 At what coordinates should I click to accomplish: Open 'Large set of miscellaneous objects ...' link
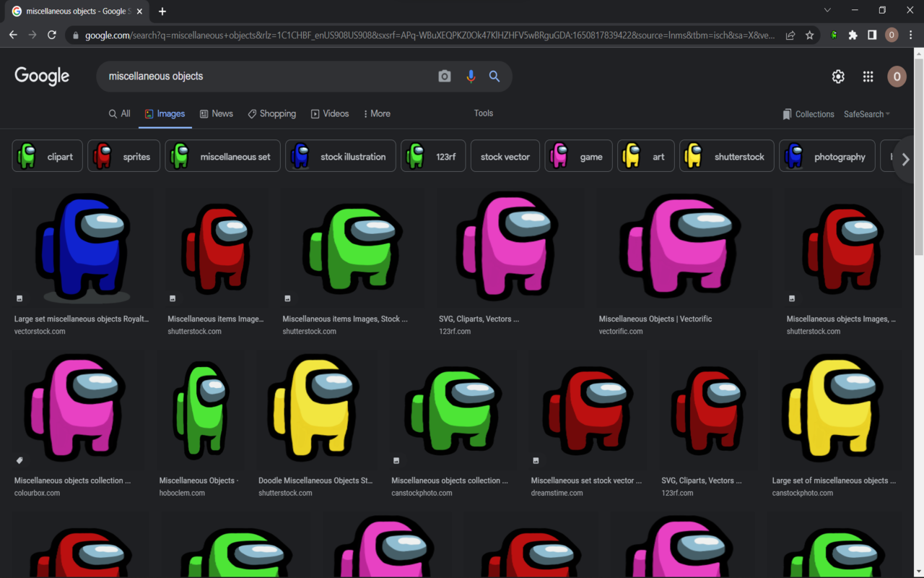(834, 480)
